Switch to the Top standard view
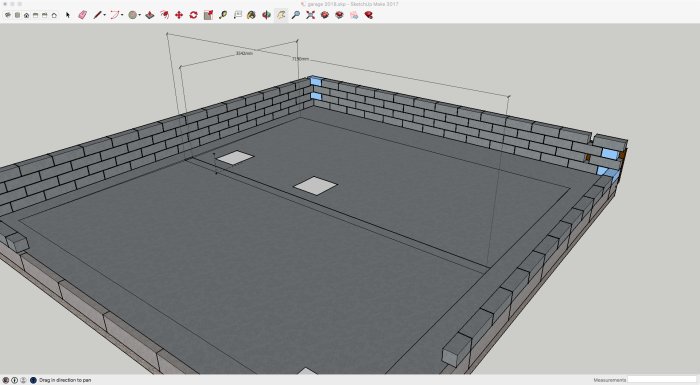The width and height of the screenshot is (700, 385). coord(17,15)
